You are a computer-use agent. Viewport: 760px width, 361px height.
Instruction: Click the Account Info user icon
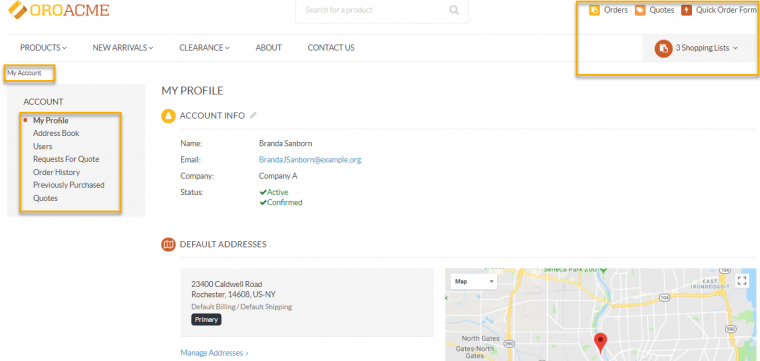(x=168, y=116)
